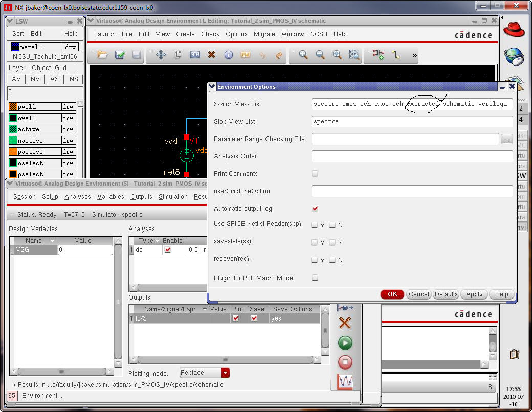Viewport: 532px width, 412px height.
Task: Expand the toolbar overflow chevron
Action: (415, 55)
